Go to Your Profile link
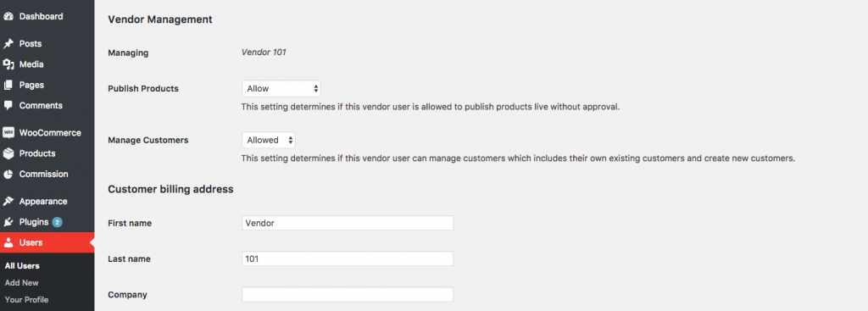 [x=26, y=300]
